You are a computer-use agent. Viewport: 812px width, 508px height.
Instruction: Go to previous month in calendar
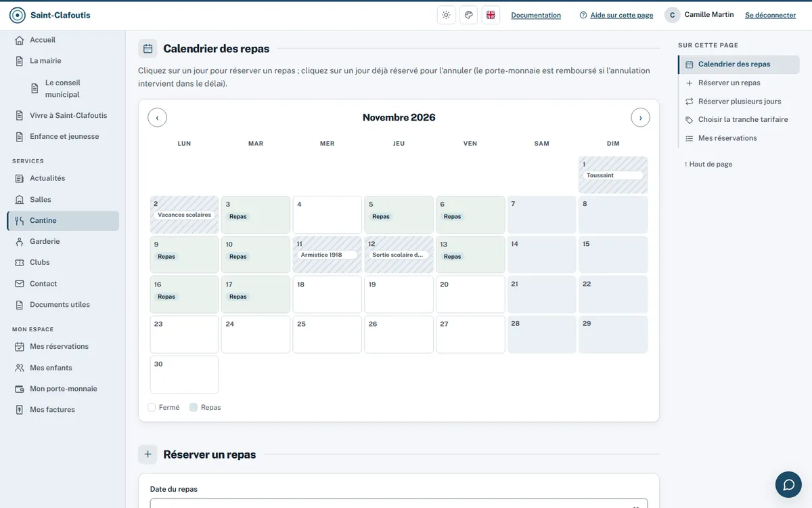pos(157,117)
